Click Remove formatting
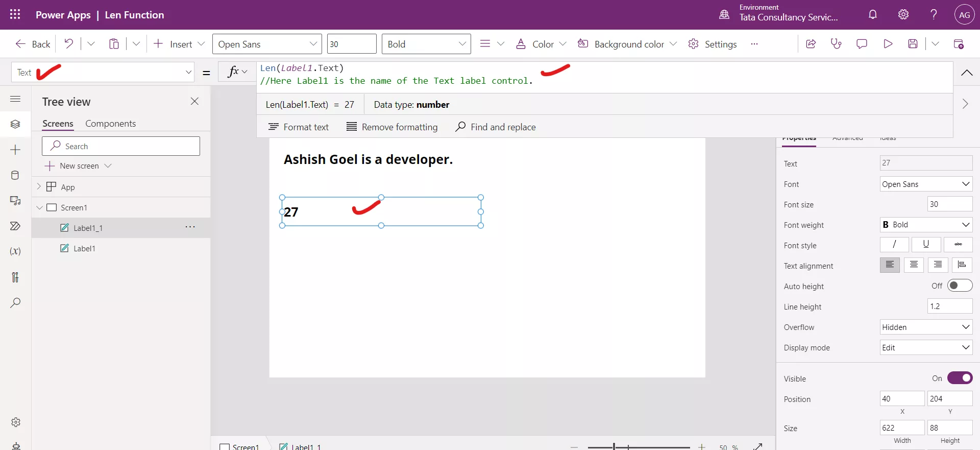This screenshot has width=980, height=450. click(392, 127)
